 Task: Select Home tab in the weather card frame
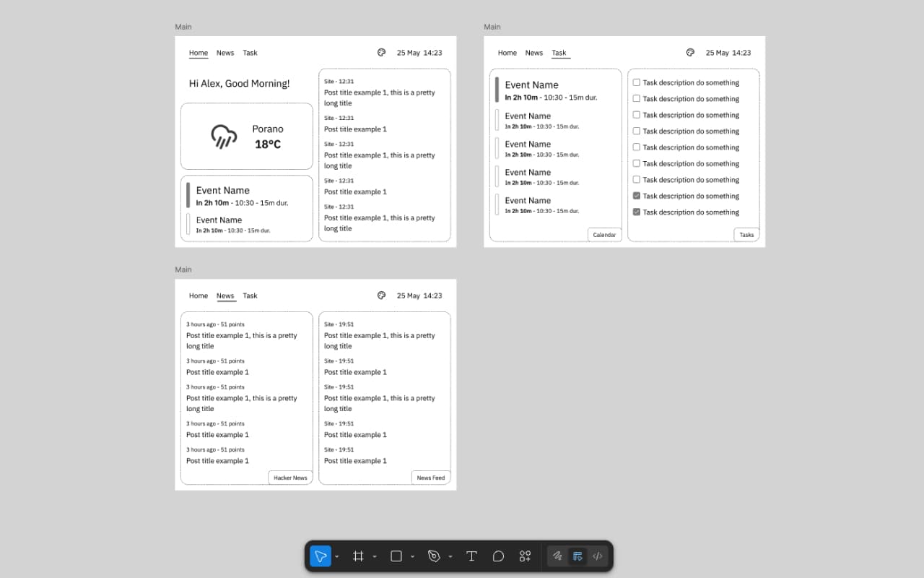tap(199, 53)
